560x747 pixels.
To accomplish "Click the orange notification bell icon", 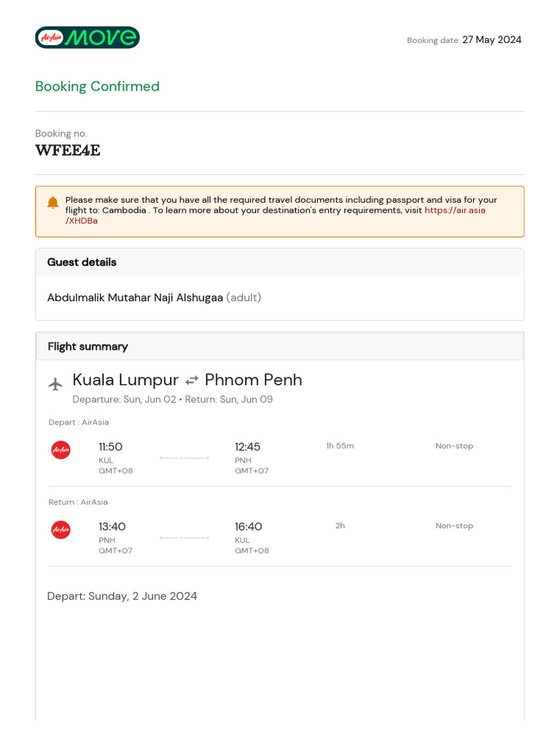I will [x=52, y=203].
